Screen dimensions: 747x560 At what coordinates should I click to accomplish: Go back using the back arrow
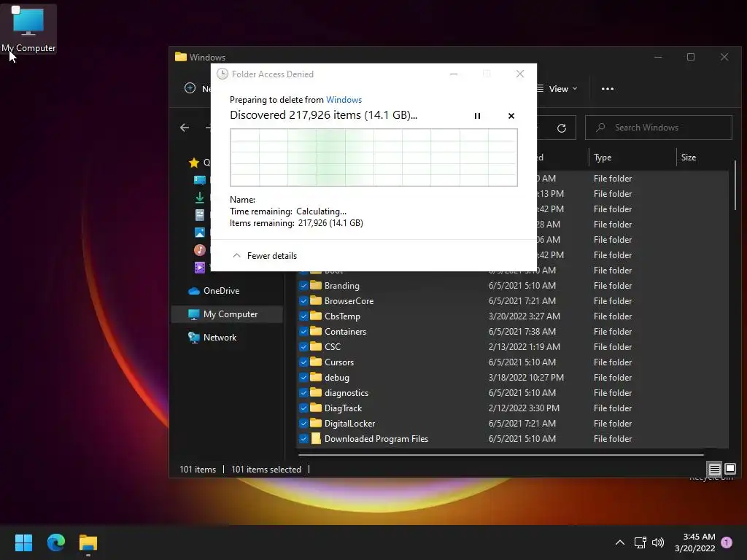coord(185,128)
